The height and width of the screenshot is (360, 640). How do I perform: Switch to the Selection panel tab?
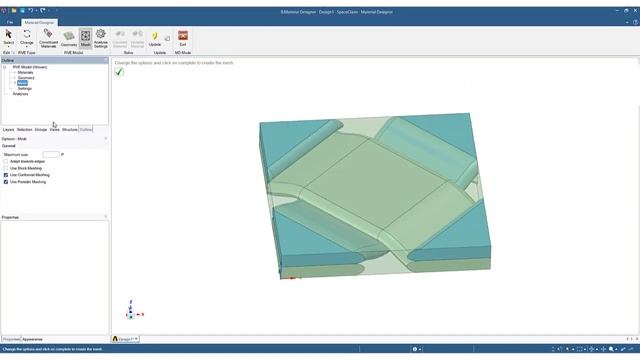(x=24, y=130)
